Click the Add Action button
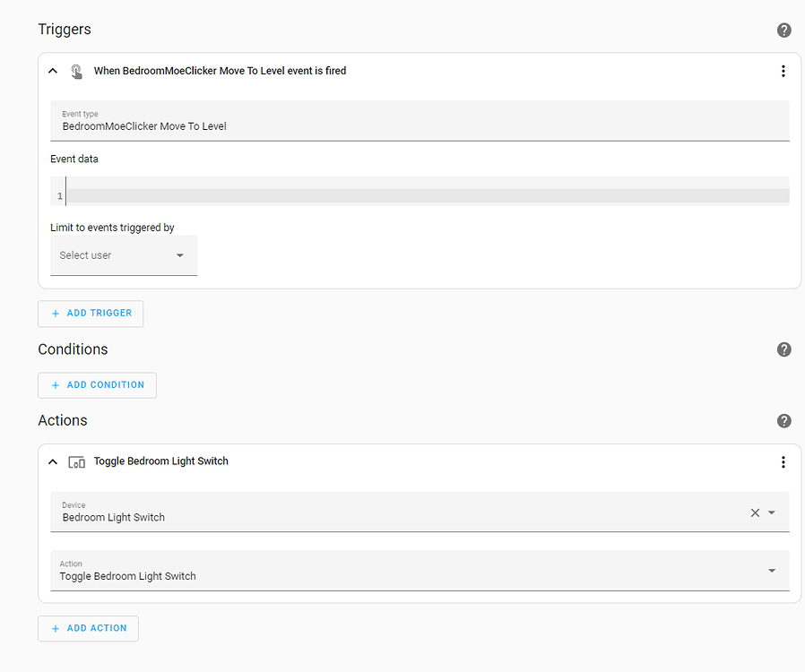 tap(89, 628)
